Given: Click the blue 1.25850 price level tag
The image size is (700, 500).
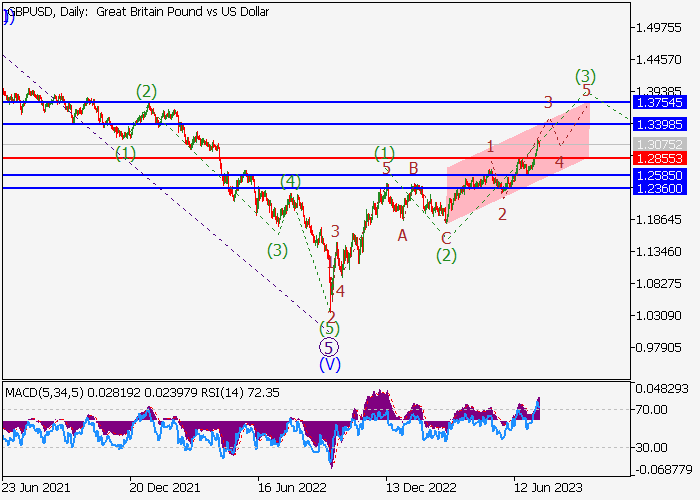Looking at the screenshot, I should [x=660, y=175].
